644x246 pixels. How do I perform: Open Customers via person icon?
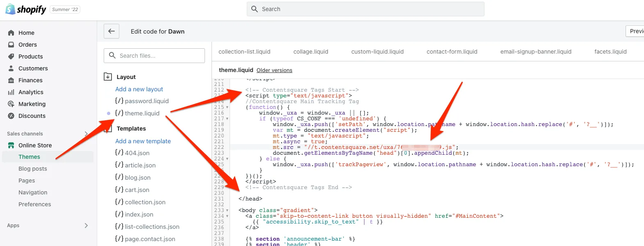tap(11, 68)
